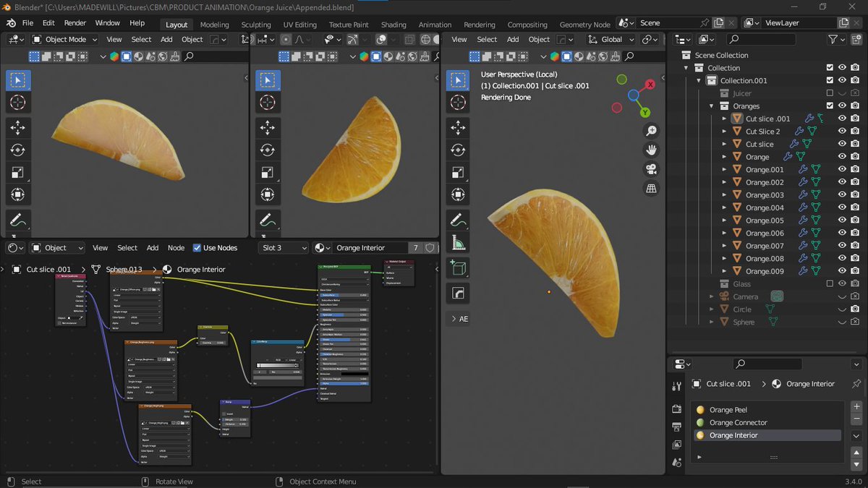
Task: Select the Add Cube tool in the right viewport
Action: point(458,268)
